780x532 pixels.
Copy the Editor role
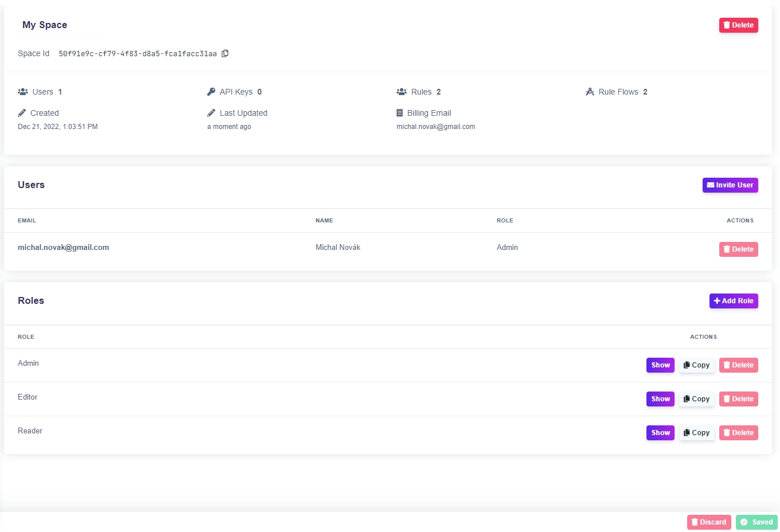tap(696, 399)
